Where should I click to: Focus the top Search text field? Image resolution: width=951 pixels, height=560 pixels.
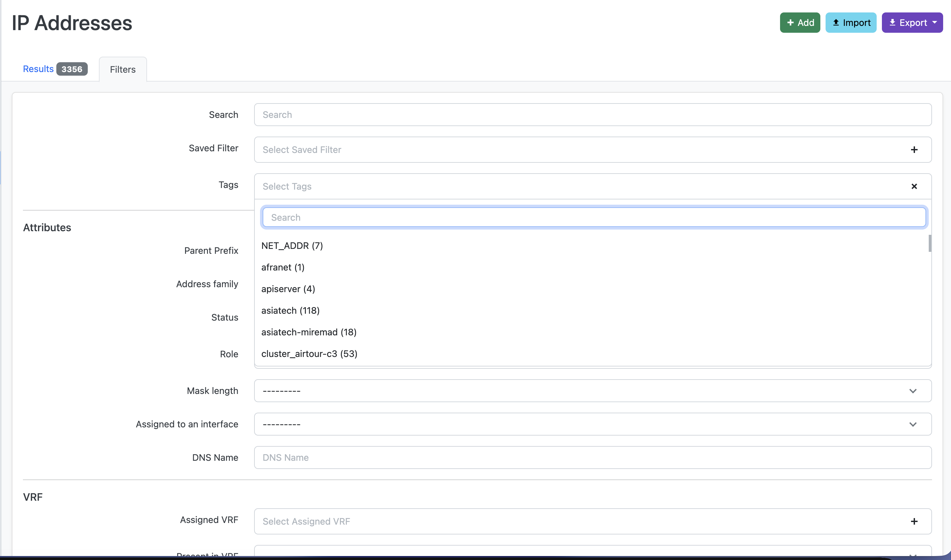point(592,115)
